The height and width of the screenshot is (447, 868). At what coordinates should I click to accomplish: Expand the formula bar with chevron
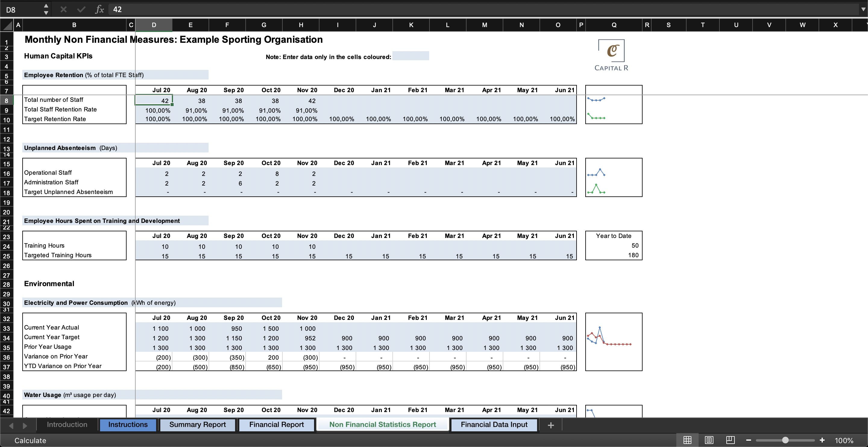click(863, 9)
